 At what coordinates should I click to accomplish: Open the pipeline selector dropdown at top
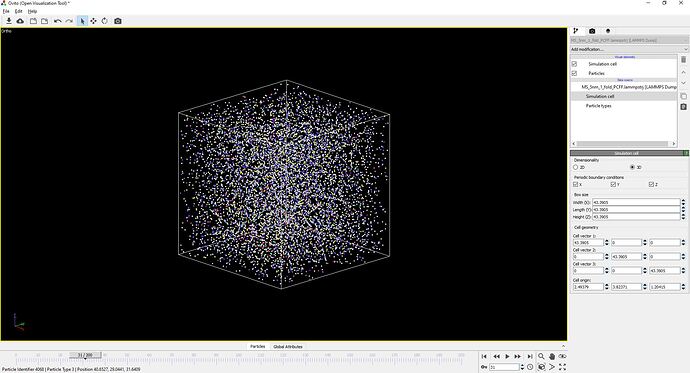629,40
